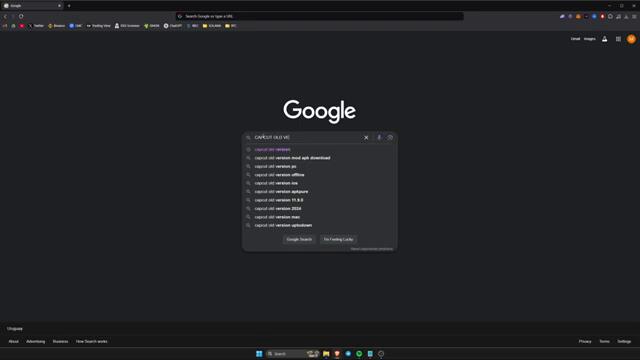Start voice search with microphone icon
640x360 pixels.
click(x=379, y=138)
